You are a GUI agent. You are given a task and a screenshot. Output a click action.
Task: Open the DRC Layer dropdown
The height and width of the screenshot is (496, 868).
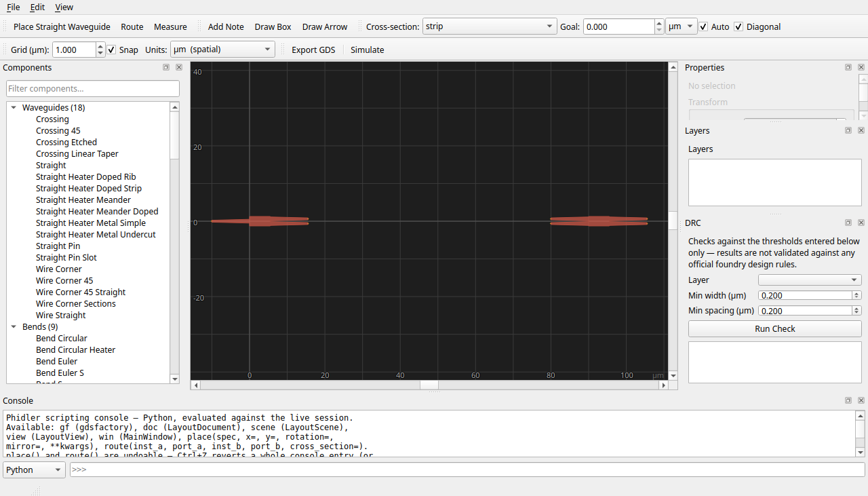pyautogui.click(x=810, y=280)
